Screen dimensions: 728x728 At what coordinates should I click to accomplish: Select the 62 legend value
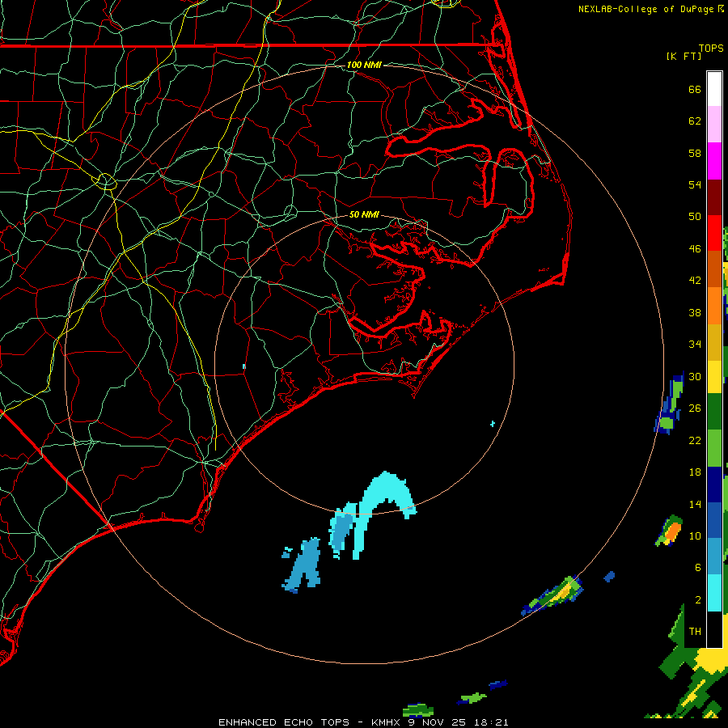click(x=695, y=121)
